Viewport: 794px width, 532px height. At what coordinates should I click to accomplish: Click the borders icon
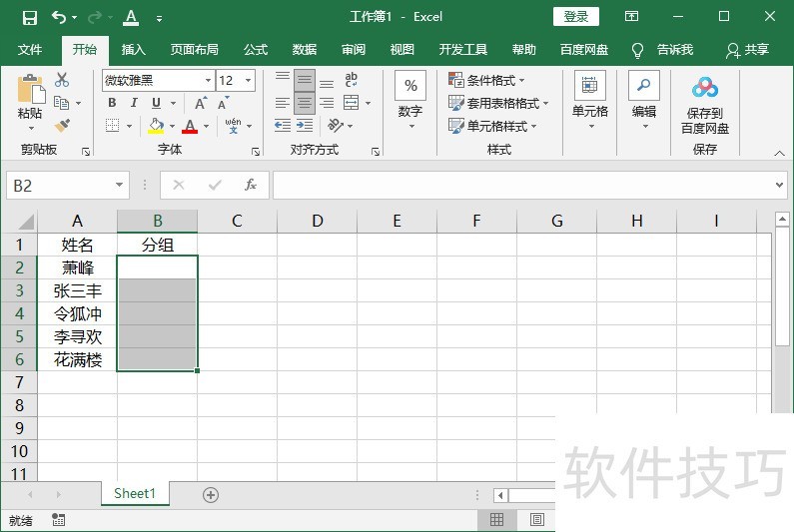(x=113, y=125)
